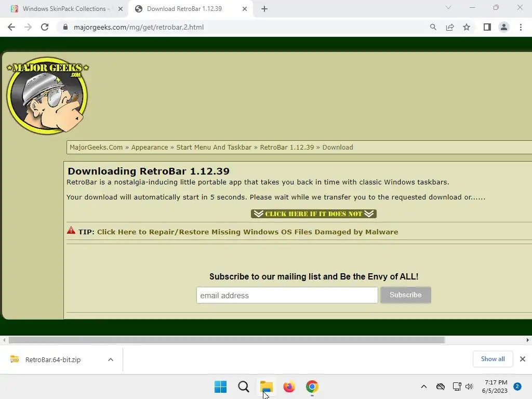532x399 pixels.
Task: Click the address bar URL
Action: [x=139, y=27]
